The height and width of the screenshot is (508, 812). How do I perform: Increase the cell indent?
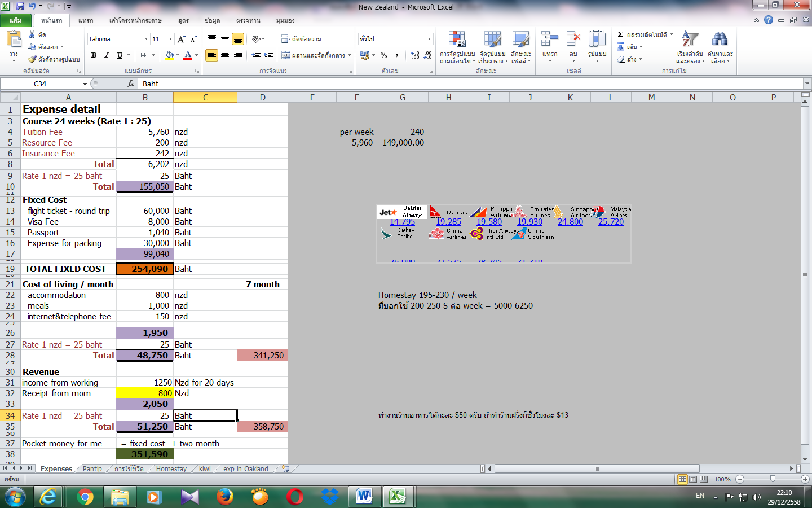point(269,55)
